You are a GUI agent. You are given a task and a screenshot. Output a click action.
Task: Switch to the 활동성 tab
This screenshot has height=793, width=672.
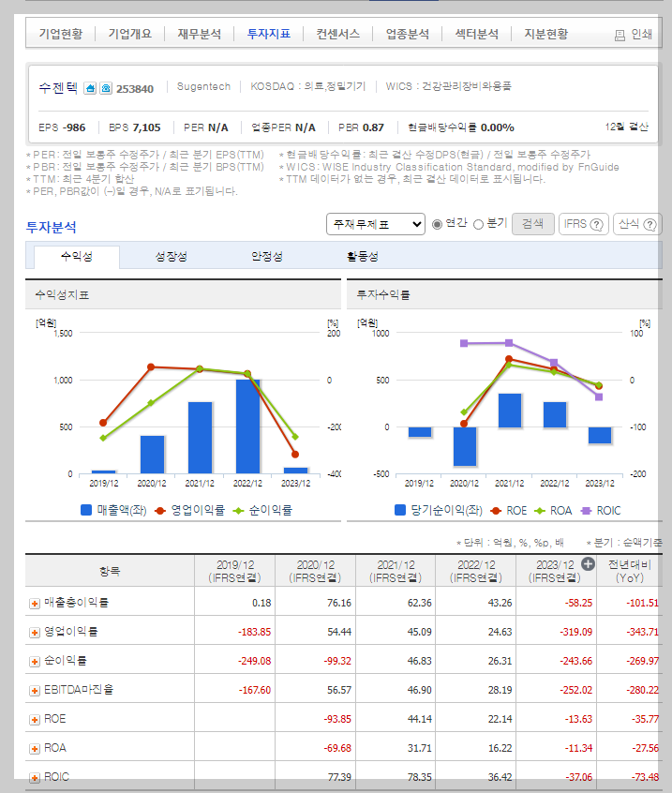pyautogui.click(x=363, y=257)
